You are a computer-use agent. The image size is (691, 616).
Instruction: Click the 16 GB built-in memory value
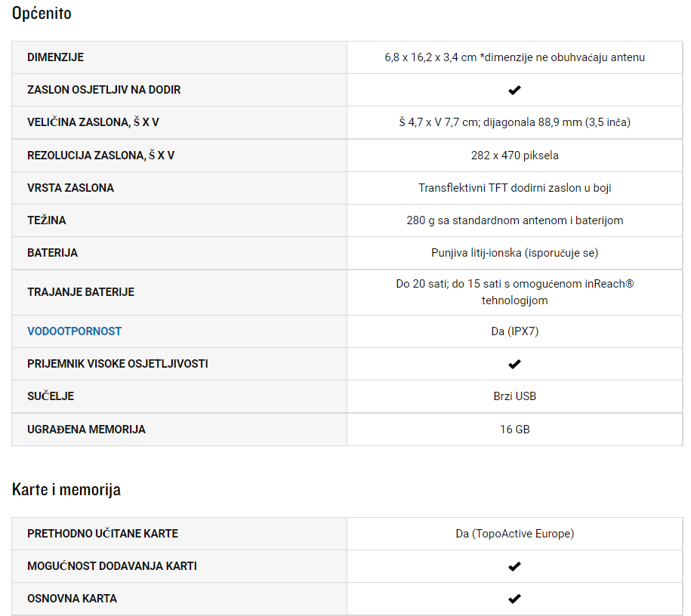(x=514, y=430)
